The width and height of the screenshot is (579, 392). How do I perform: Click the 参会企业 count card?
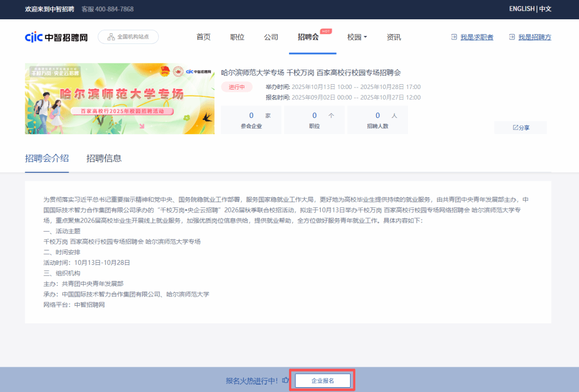(x=251, y=120)
